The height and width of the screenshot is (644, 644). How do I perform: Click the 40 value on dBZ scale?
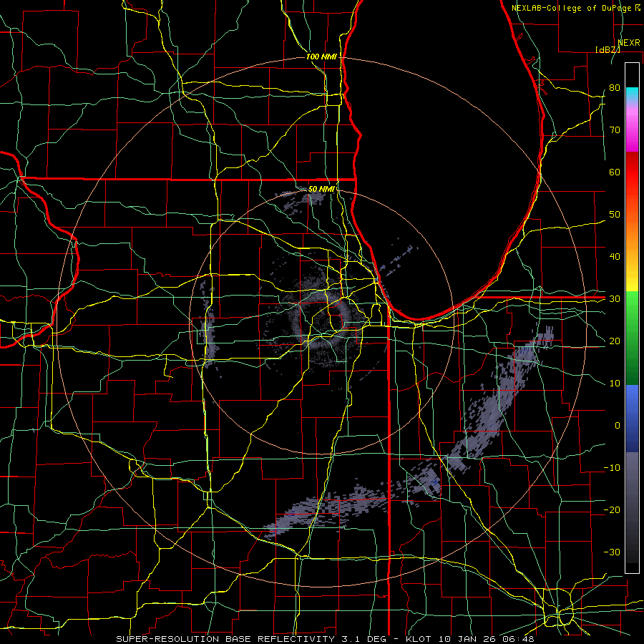615,257
